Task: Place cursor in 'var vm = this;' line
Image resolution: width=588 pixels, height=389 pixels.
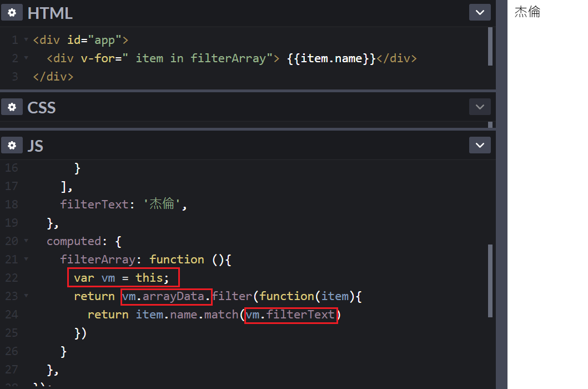Action: click(124, 278)
